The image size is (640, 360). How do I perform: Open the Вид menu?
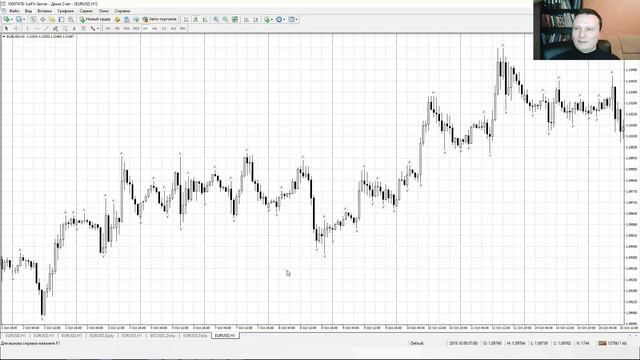pos(28,11)
